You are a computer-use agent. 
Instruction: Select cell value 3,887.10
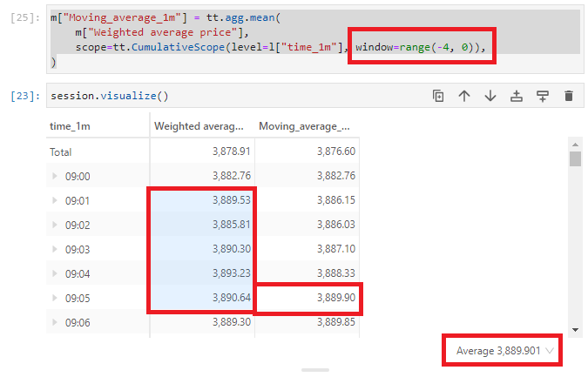(x=336, y=249)
